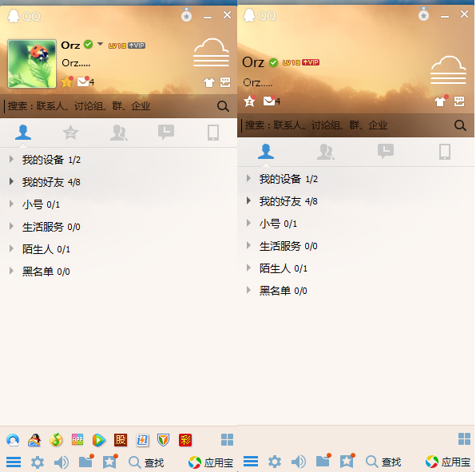Viewport: 476px width, 472px height.
Task: Open the 彩 lottery app icon in left window
Action: pos(185,440)
